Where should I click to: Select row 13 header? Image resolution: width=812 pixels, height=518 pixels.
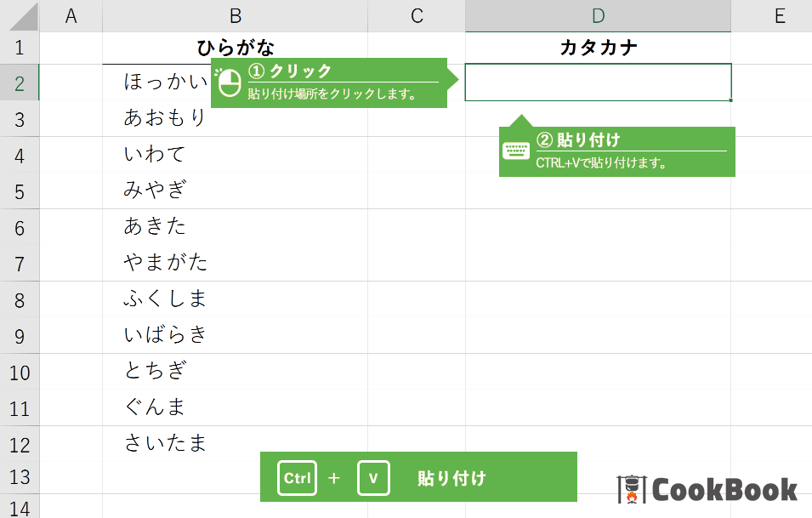(20, 477)
